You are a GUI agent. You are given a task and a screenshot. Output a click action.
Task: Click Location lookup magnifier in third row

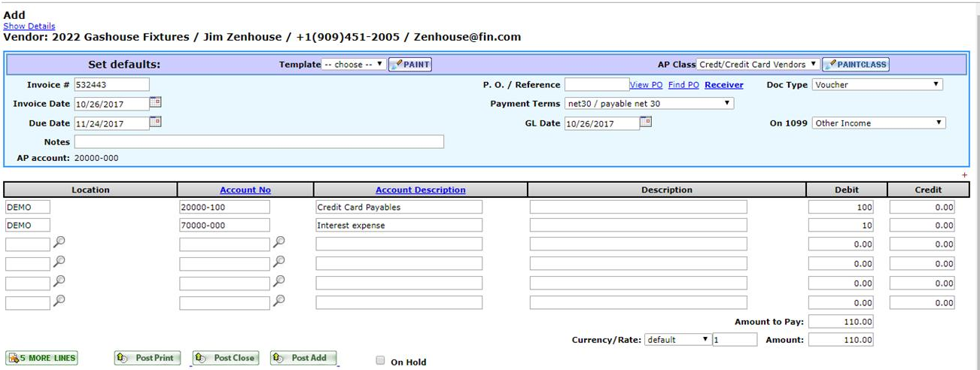tap(59, 243)
